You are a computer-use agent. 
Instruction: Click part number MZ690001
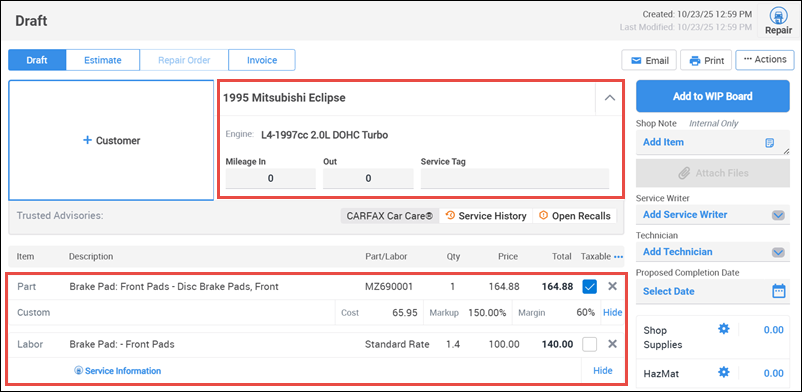click(389, 287)
